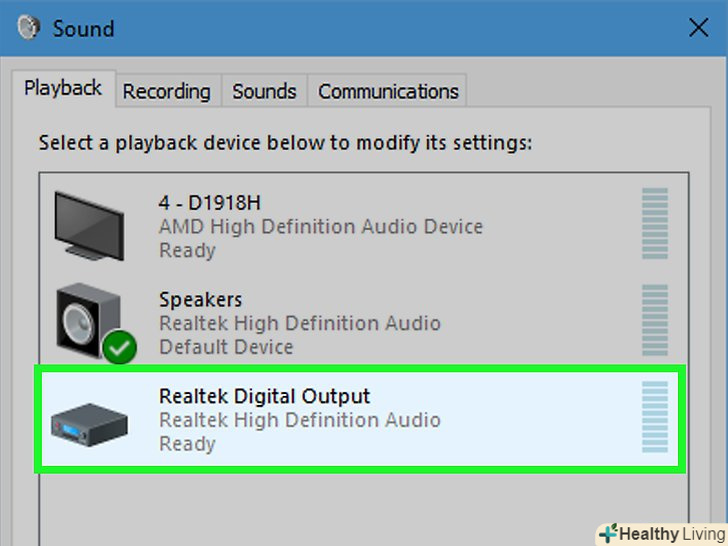Click the Default Device status label
The image size is (728, 546).
[x=226, y=347]
